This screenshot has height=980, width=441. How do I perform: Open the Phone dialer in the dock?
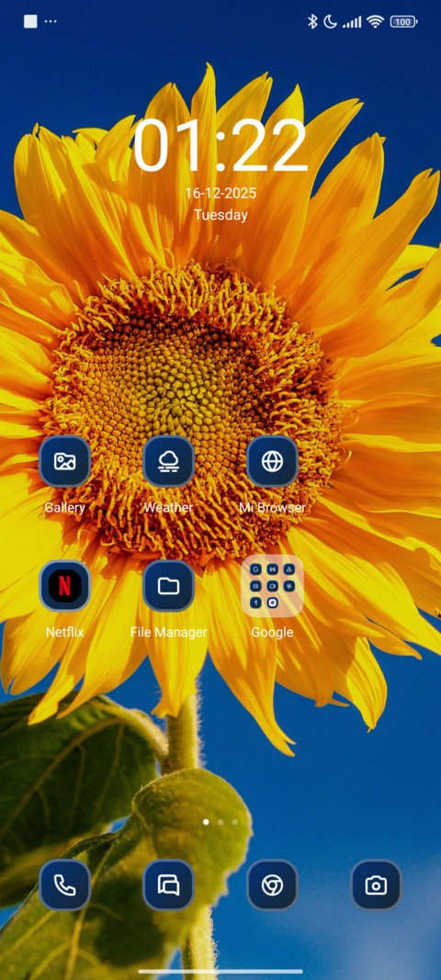pyautogui.click(x=64, y=885)
